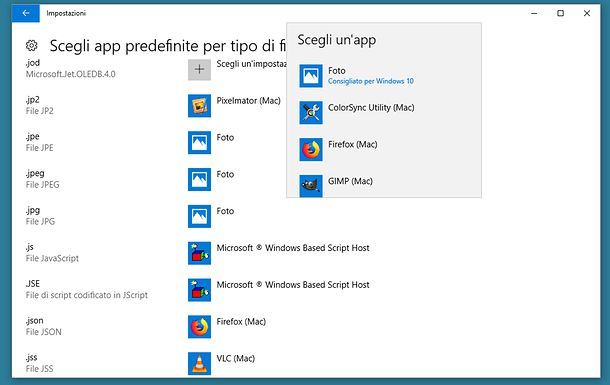Click 'Impostazioni' window title text
The height and width of the screenshot is (385, 610).
coord(66,13)
